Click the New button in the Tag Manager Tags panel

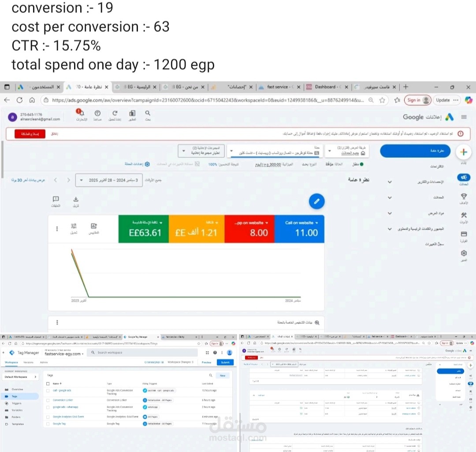223,375
